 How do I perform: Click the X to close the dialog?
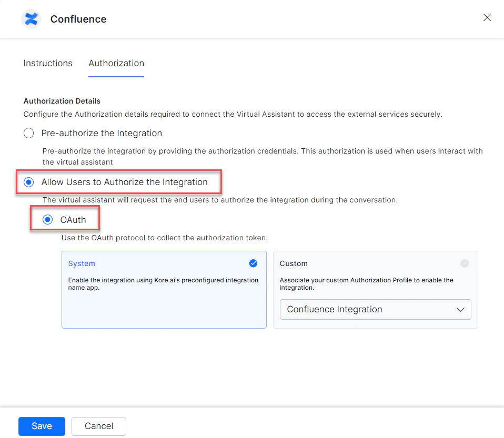487,17
